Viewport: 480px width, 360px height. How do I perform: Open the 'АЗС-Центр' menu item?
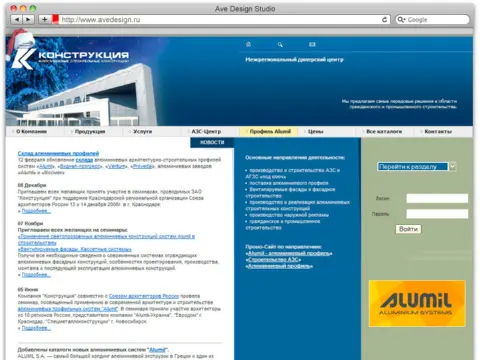tap(206, 132)
